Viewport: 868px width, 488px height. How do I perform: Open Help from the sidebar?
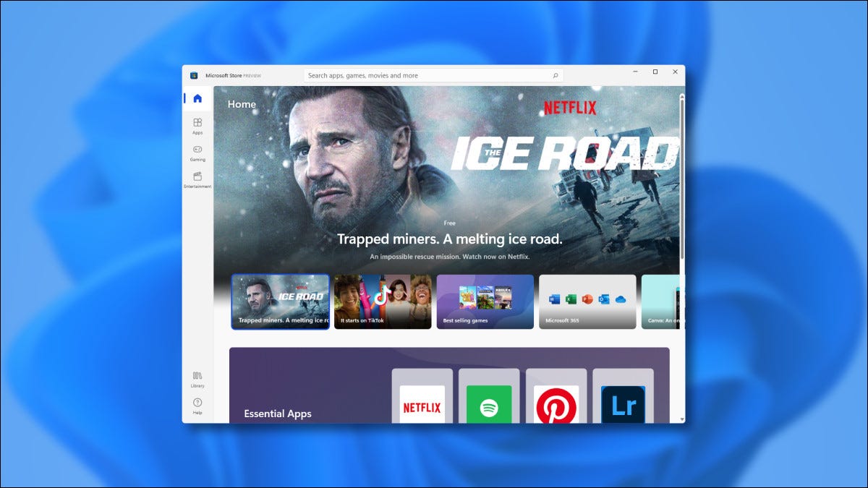197,406
